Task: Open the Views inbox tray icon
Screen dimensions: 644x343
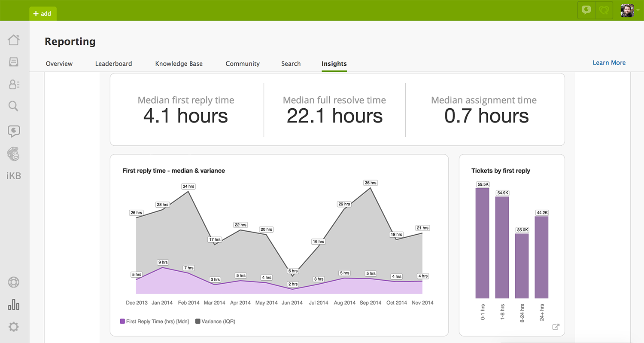Action: click(14, 62)
